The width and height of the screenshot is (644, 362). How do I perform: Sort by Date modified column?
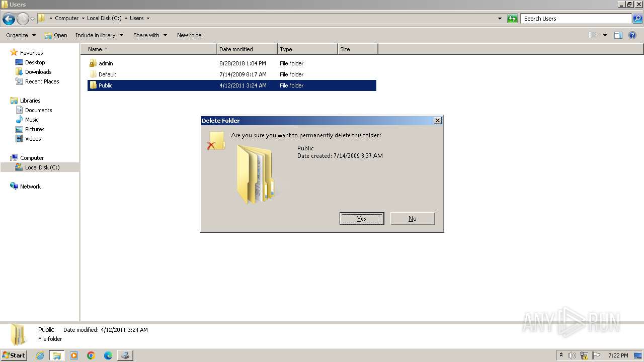247,49
